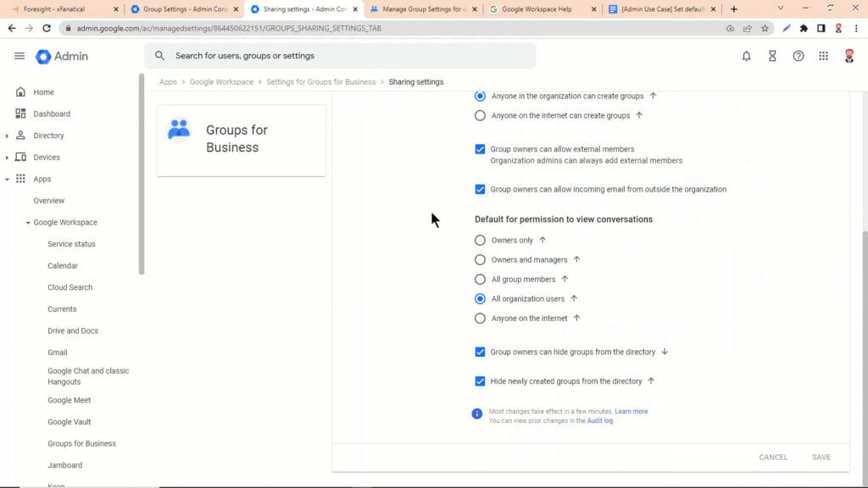Viewport: 868px width, 488px height.
Task: Open the Audit log link
Action: point(600,421)
